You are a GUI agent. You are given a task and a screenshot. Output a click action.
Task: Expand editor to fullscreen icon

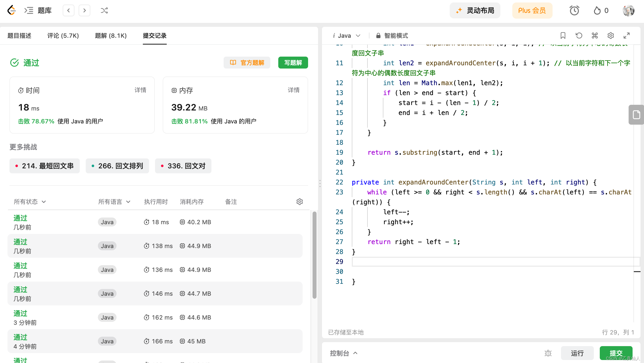627,36
